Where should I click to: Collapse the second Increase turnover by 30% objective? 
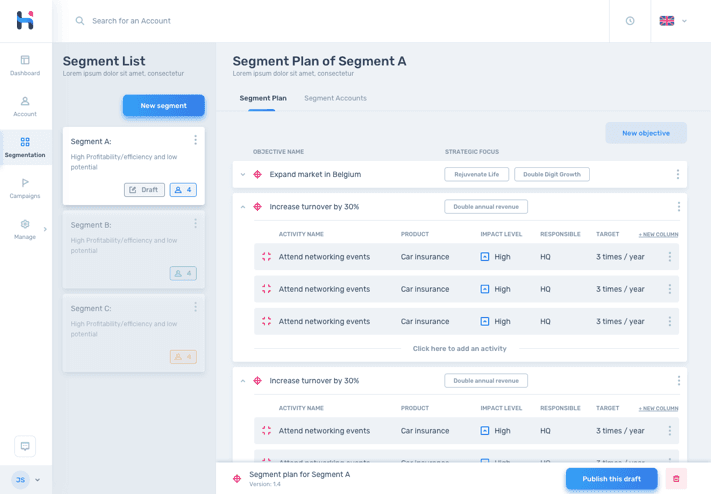243,381
